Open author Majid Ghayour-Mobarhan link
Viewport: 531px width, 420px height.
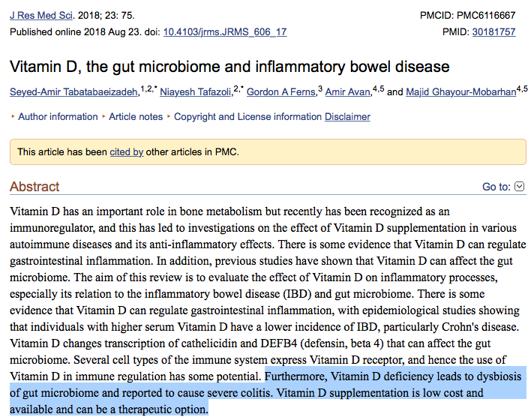point(460,92)
